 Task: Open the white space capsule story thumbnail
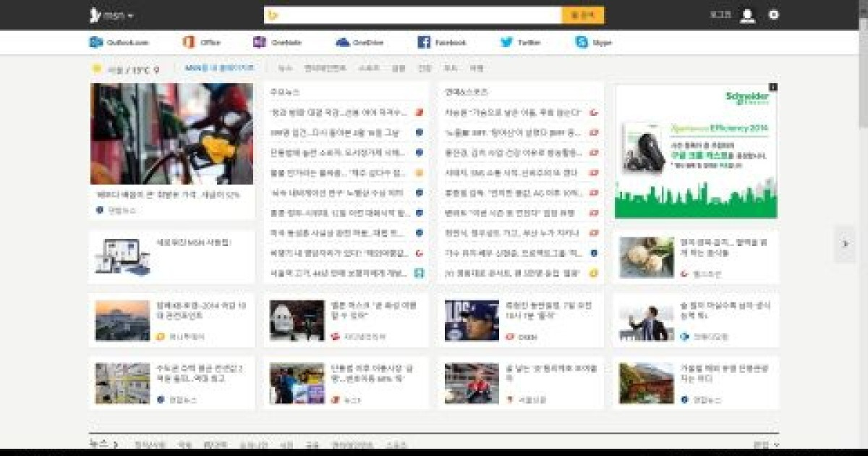pyautogui.click(x=297, y=320)
